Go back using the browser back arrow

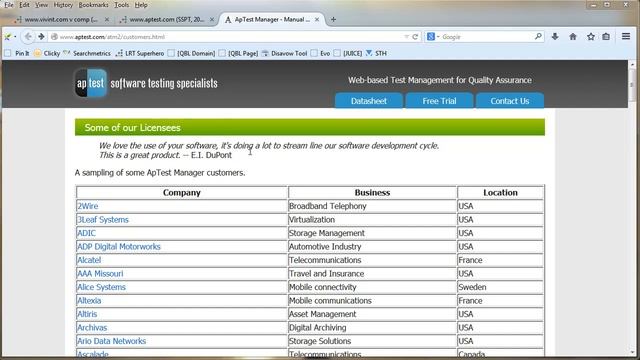click(x=28, y=37)
